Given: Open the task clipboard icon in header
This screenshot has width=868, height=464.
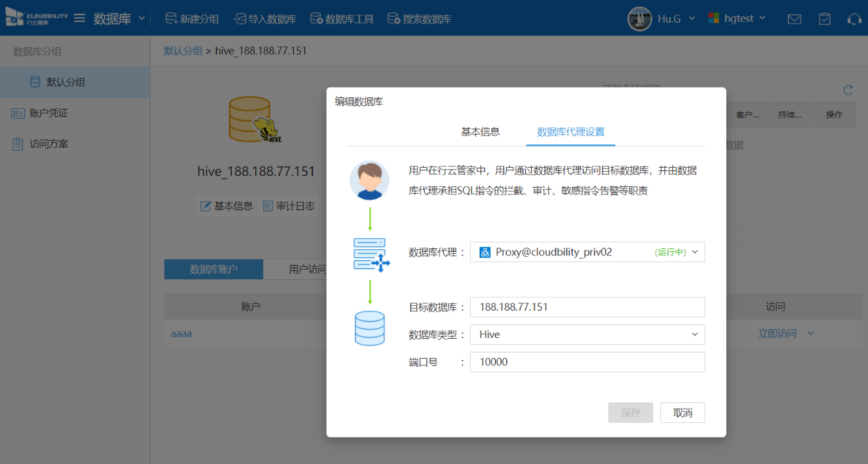Looking at the screenshot, I should point(825,19).
